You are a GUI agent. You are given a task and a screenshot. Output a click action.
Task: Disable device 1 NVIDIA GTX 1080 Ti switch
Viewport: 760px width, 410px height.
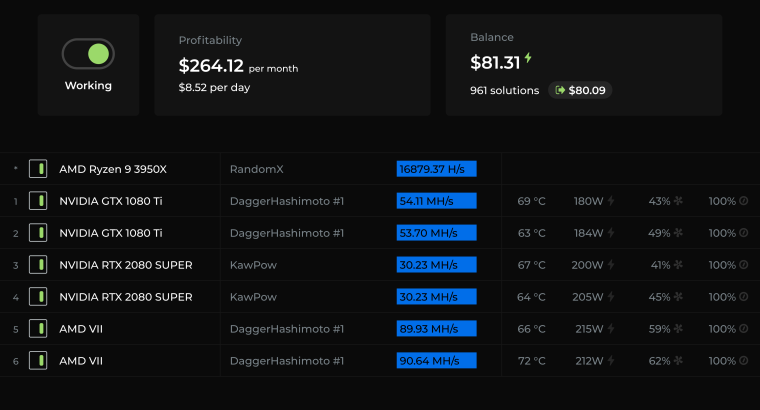pos(38,201)
